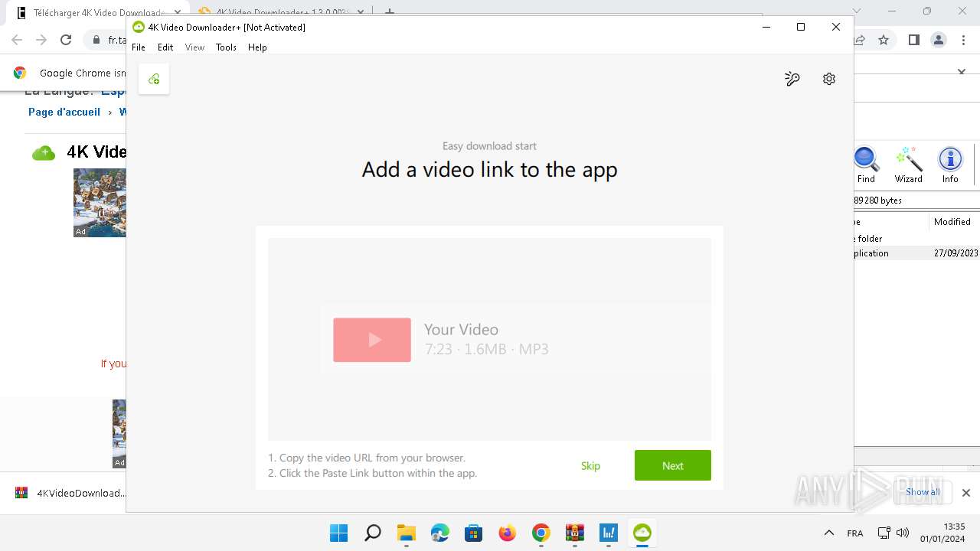The width and height of the screenshot is (980, 551).
Task: Open the license key activation icon
Action: coord(792,79)
